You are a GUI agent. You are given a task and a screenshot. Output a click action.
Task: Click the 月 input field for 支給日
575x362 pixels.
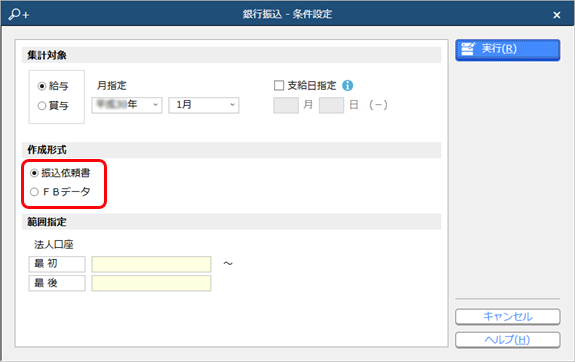[286, 105]
